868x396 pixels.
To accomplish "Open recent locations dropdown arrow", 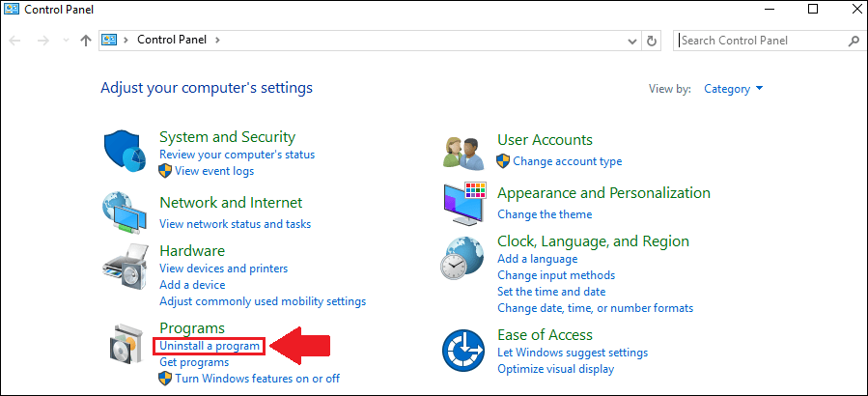I will tap(67, 41).
